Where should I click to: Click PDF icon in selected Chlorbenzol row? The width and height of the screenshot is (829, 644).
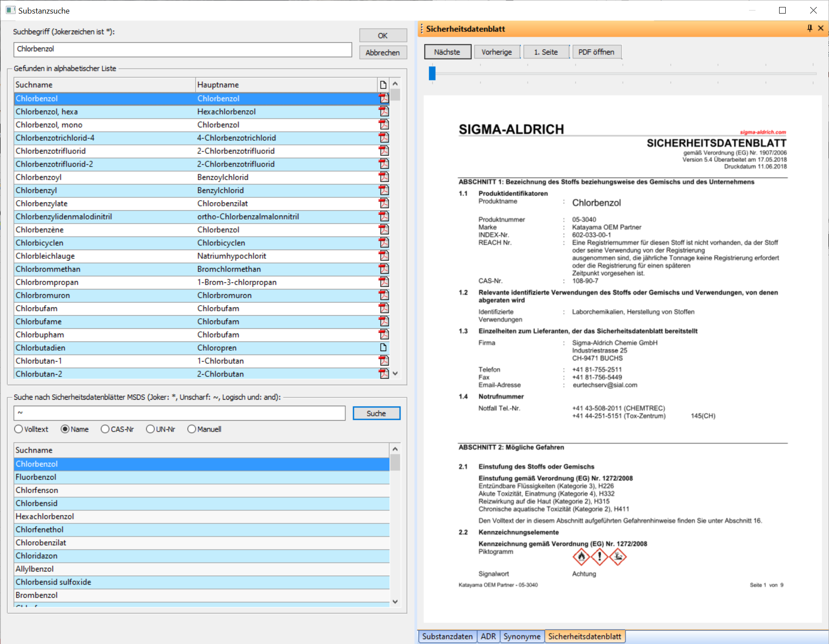pyautogui.click(x=384, y=98)
